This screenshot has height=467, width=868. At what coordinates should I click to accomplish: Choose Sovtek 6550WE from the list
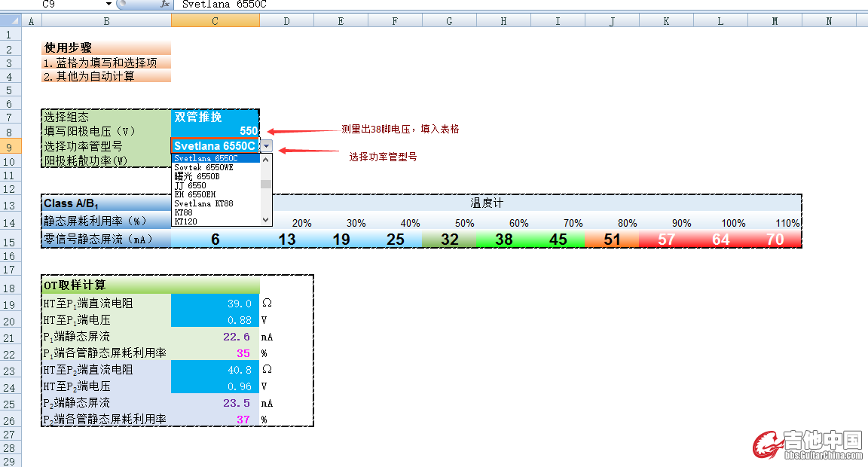[216, 167]
